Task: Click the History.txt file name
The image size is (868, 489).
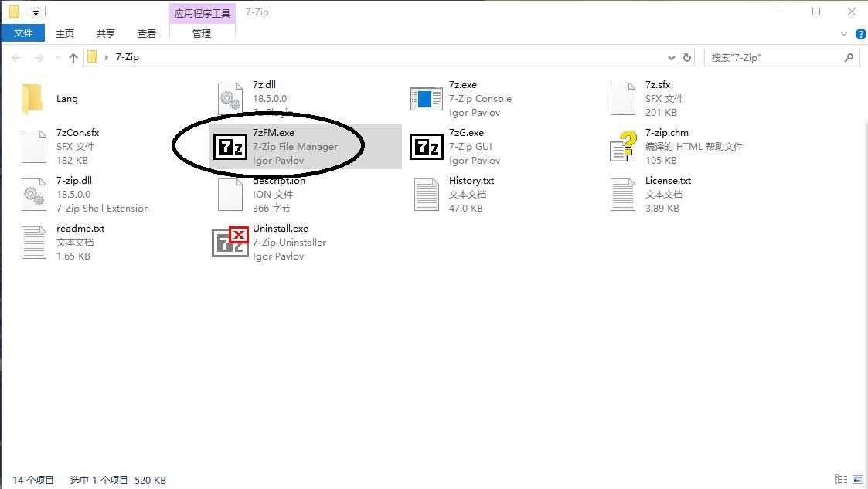Action: click(x=471, y=180)
